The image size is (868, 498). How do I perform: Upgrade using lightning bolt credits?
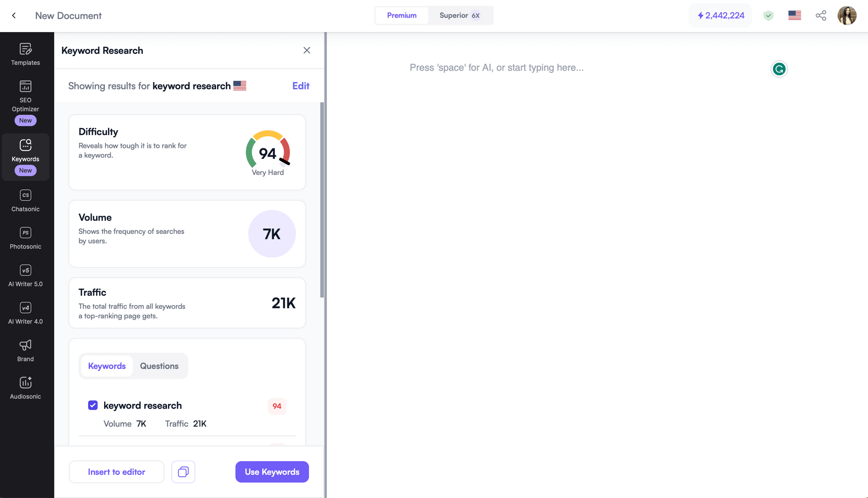point(721,15)
